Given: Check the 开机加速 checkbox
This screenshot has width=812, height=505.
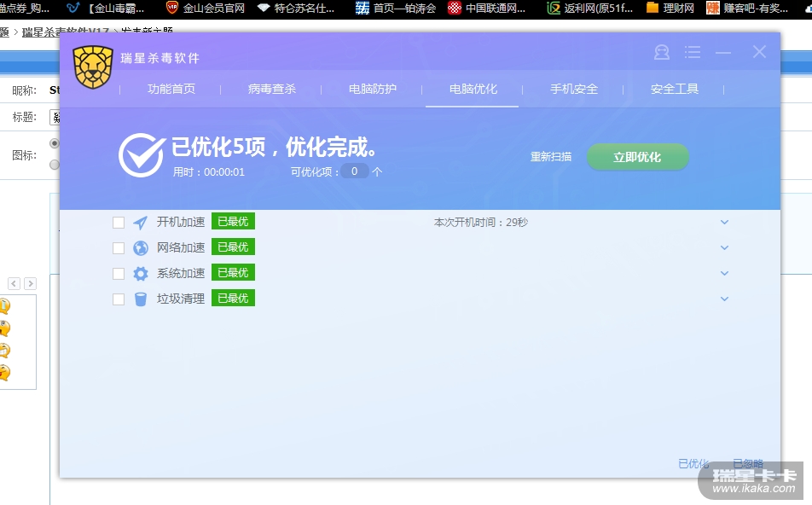Looking at the screenshot, I should 119,223.
